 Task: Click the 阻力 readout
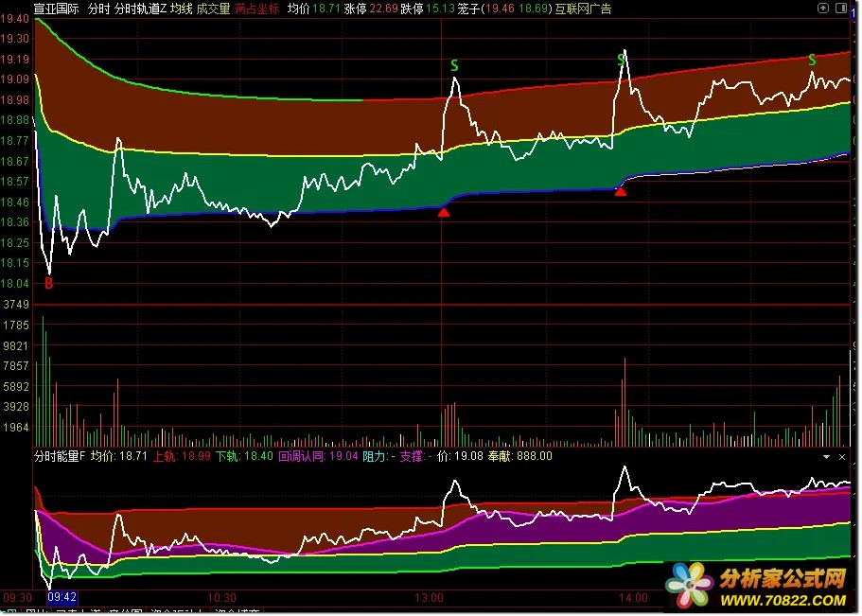[378, 456]
